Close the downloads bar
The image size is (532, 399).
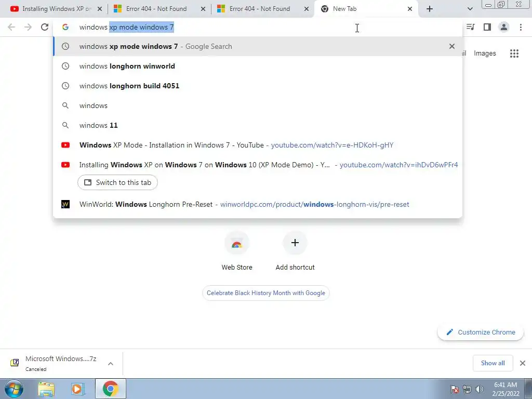[523, 363]
